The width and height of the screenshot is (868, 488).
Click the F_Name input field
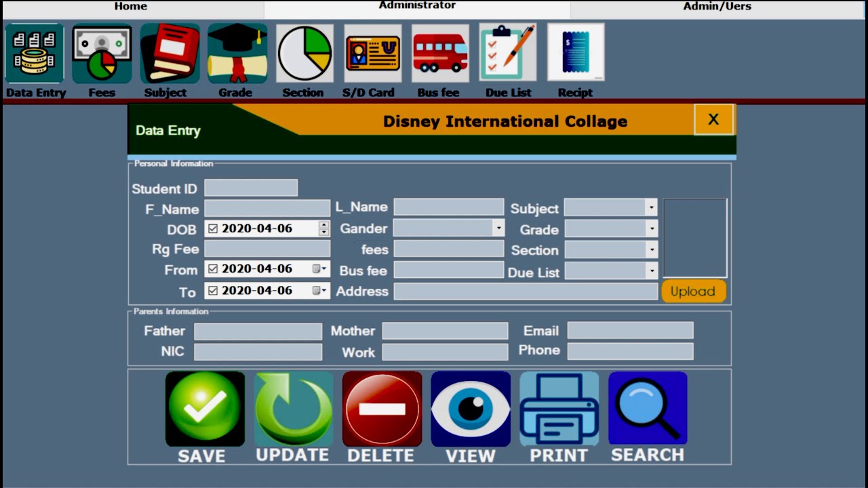pos(267,208)
